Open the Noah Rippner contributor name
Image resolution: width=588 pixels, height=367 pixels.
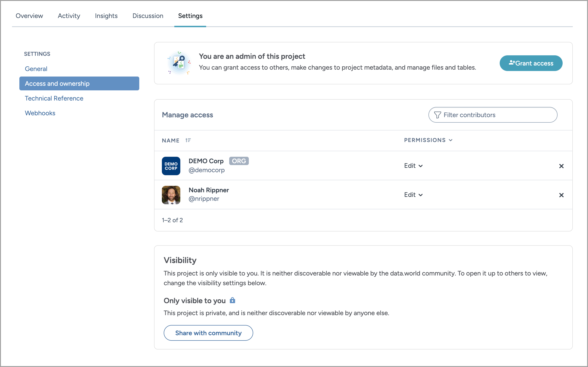[209, 190]
